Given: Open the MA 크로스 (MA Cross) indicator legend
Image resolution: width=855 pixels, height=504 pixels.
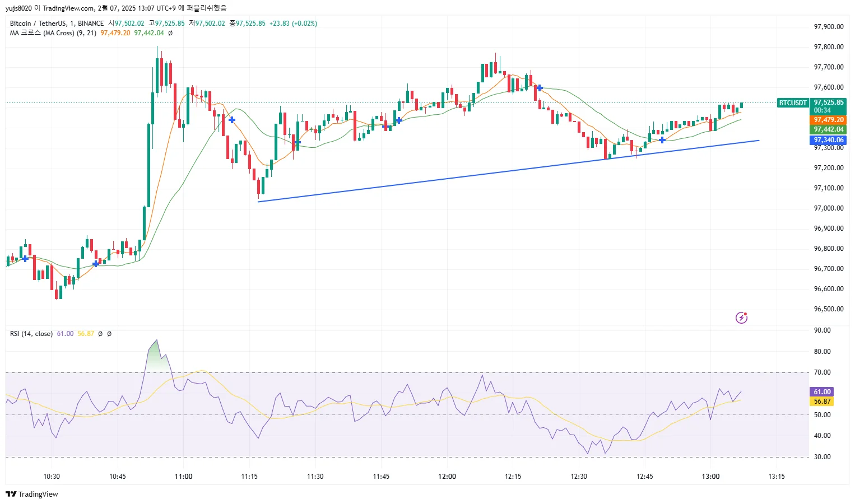Looking at the screenshot, I should (53, 33).
